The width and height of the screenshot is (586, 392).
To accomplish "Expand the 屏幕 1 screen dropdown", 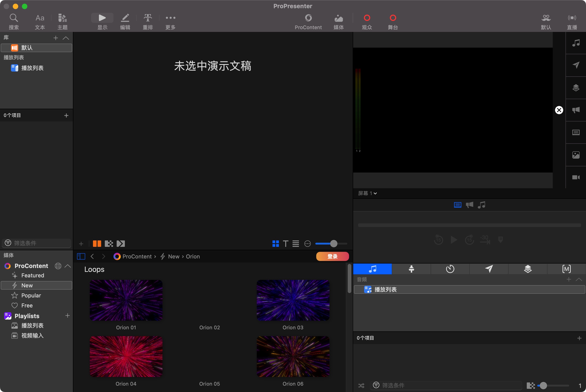I will pyautogui.click(x=367, y=193).
